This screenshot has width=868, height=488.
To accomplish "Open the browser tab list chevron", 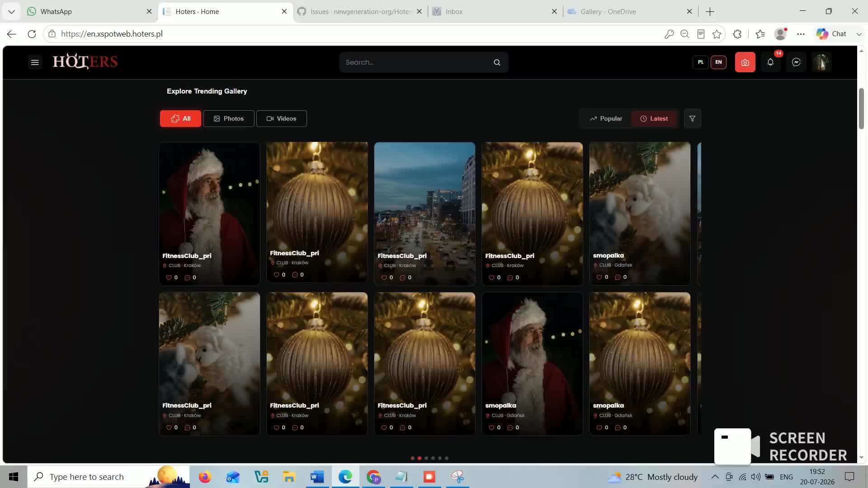I will 11,12.
